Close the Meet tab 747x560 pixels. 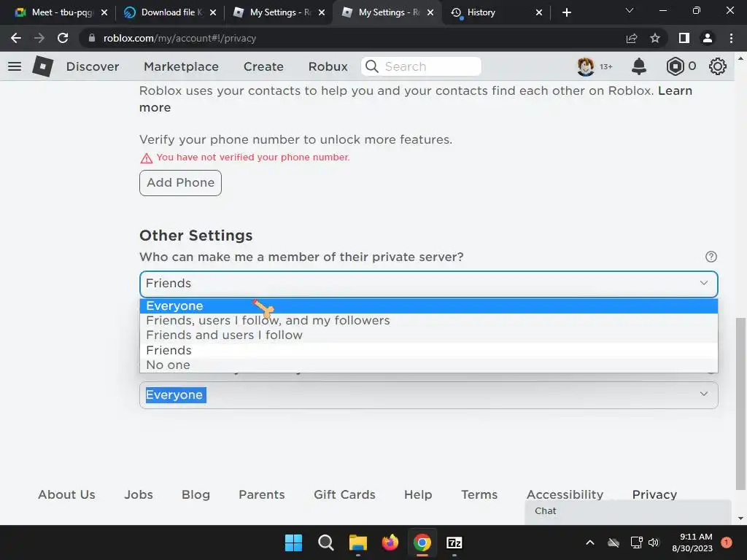click(104, 12)
